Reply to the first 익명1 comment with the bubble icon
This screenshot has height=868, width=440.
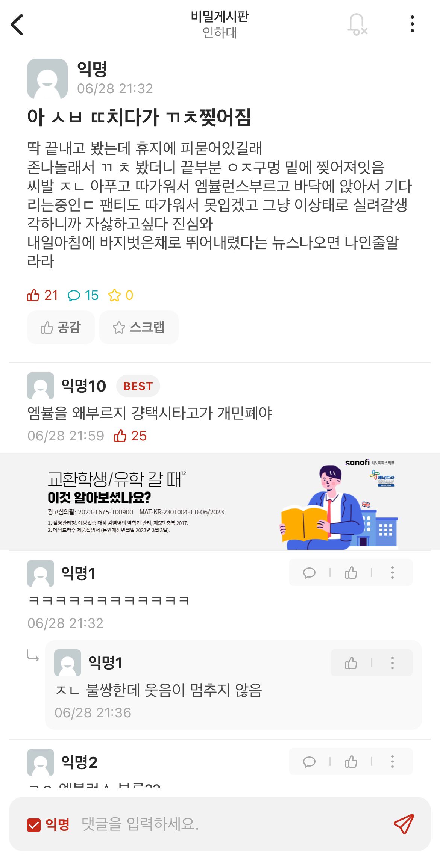pyautogui.click(x=309, y=573)
